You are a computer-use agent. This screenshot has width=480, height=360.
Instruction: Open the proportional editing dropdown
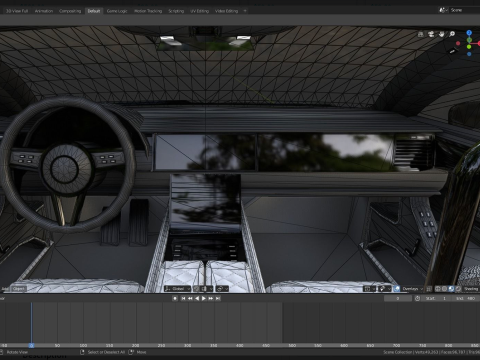[222, 289]
